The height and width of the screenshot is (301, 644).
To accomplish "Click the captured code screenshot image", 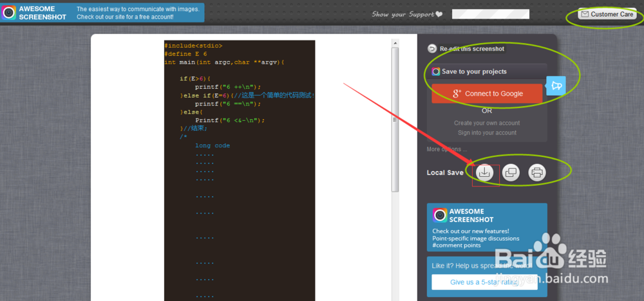I will tap(240, 170).
